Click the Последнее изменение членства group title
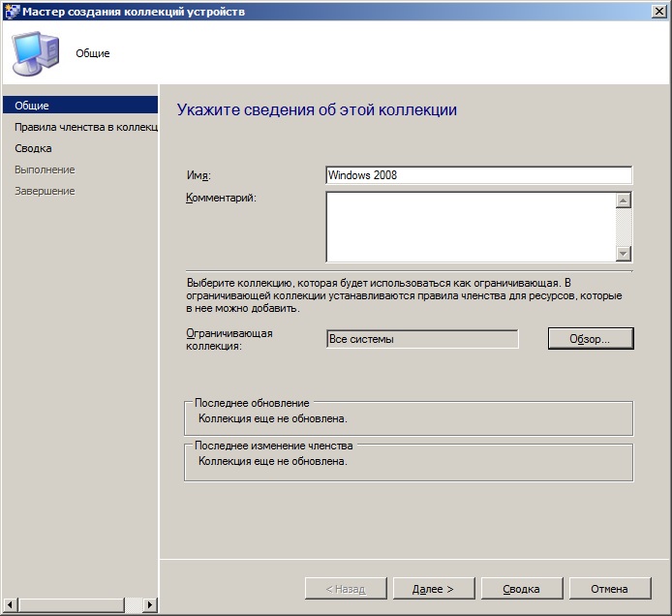The width and height of the screenshot is (672, 616). point(274,446)
